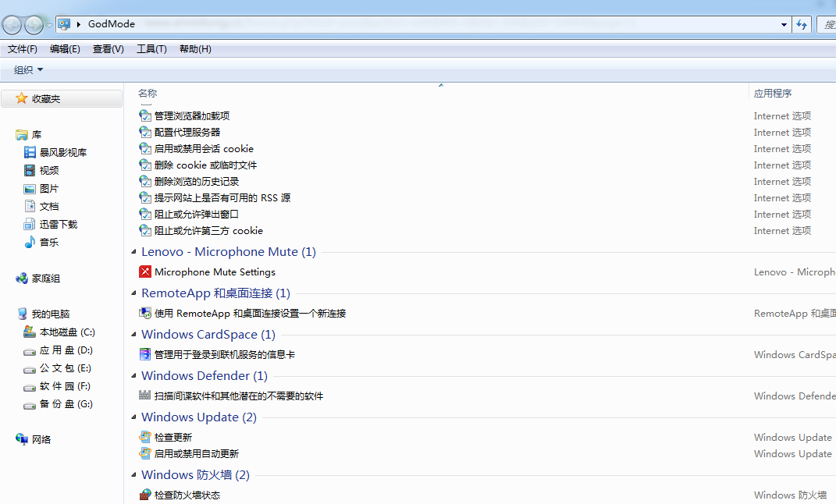
Task: Collapse the Windows 防火墙 group
Action: click(133, 474)
